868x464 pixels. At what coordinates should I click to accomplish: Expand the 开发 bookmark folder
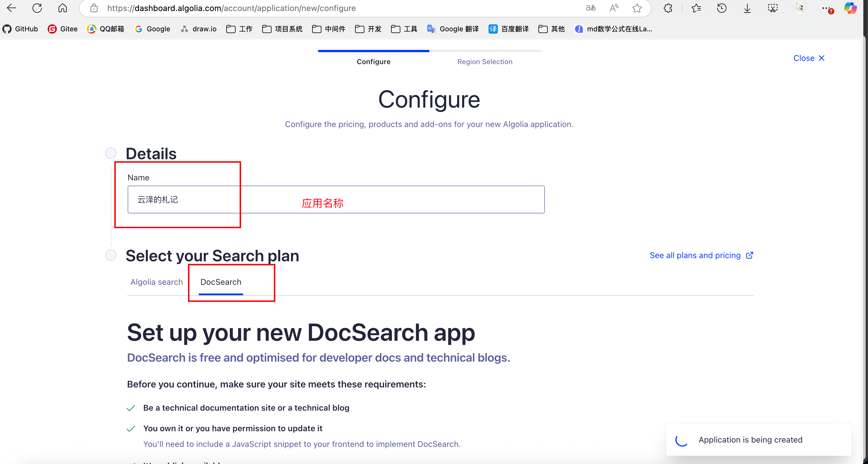pos(368,29)
